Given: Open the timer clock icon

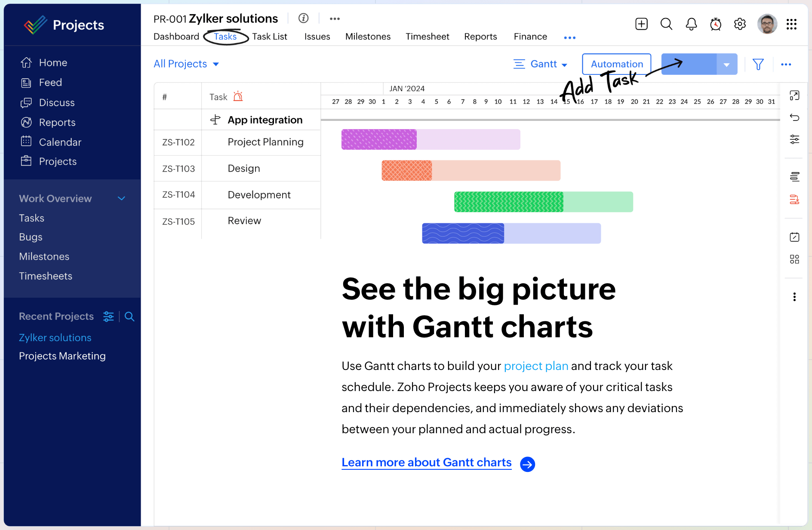Looking at the screenshot, I should point(716,24).
